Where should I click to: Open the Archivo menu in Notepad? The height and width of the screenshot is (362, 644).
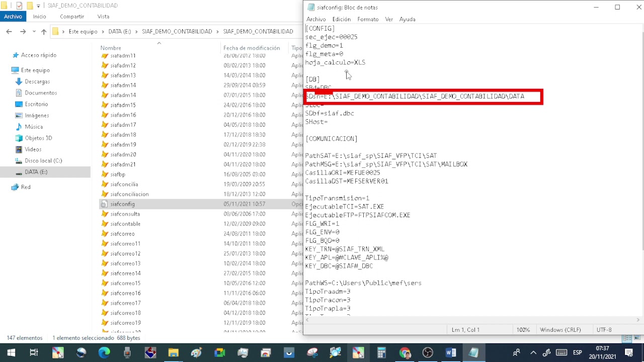click(316, 19)
